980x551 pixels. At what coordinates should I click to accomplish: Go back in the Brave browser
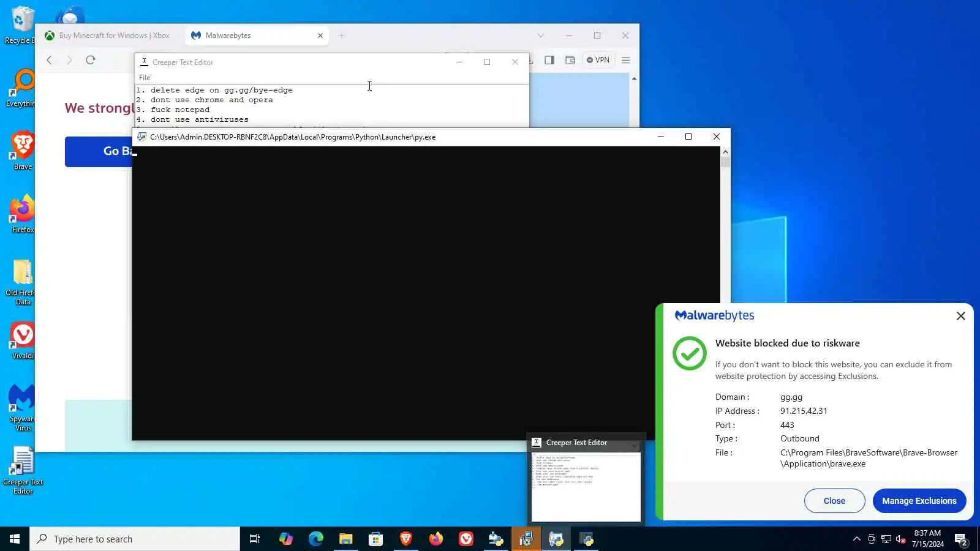point(50,60)
